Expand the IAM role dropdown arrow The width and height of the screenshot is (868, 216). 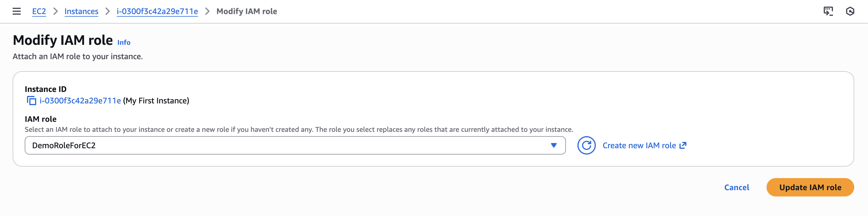coord(553,146)
